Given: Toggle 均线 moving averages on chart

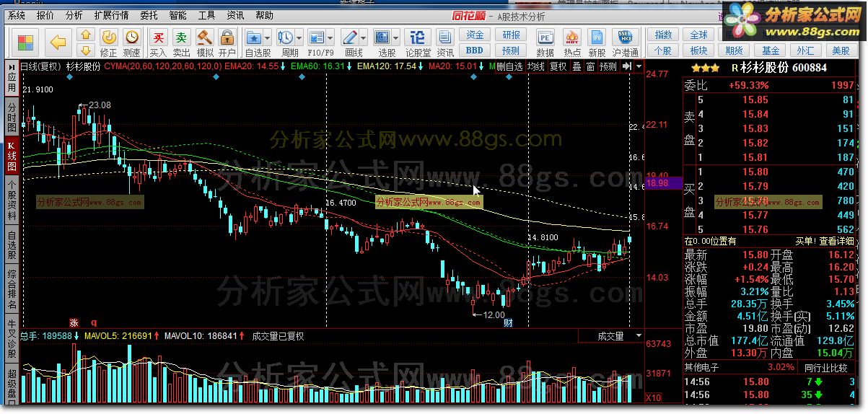Looking at the screenshot, I should [x=536, y=66].
